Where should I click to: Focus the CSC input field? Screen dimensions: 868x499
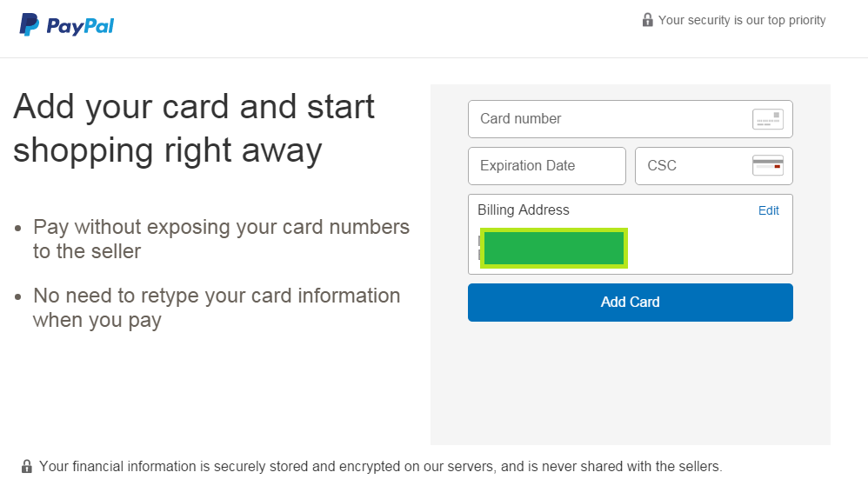pyautogui.click(x=713, y=166)
